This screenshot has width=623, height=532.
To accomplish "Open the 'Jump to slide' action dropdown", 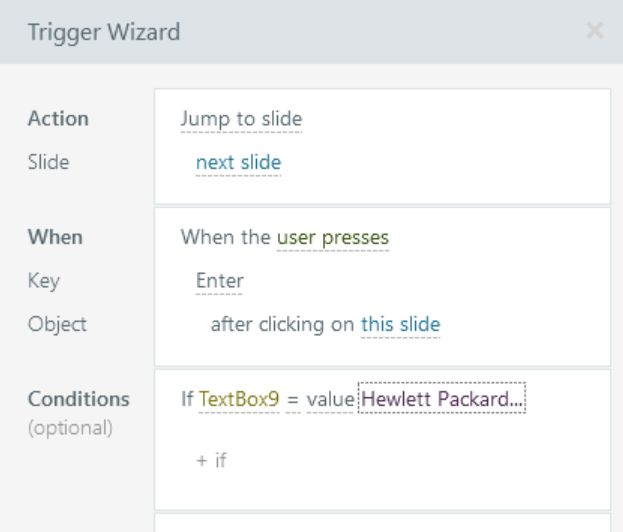I will 240,119.
